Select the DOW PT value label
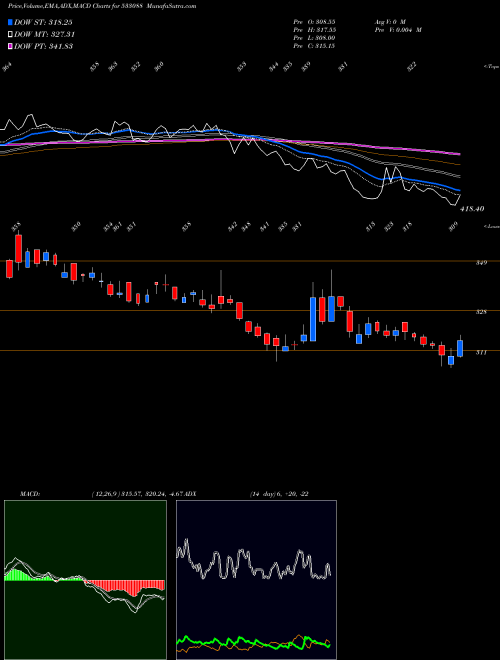 coord(44,46)
